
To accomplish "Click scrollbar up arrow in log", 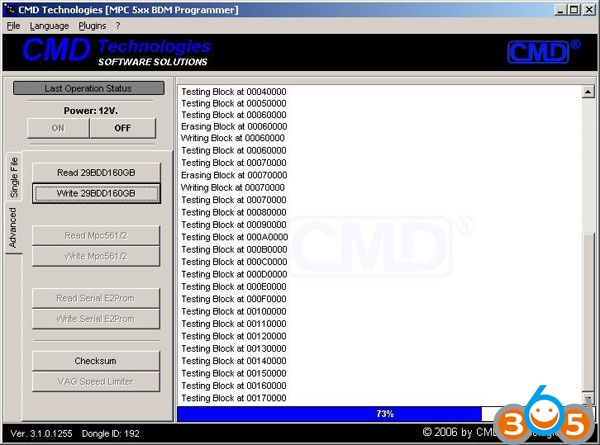I will coord(588,92).
